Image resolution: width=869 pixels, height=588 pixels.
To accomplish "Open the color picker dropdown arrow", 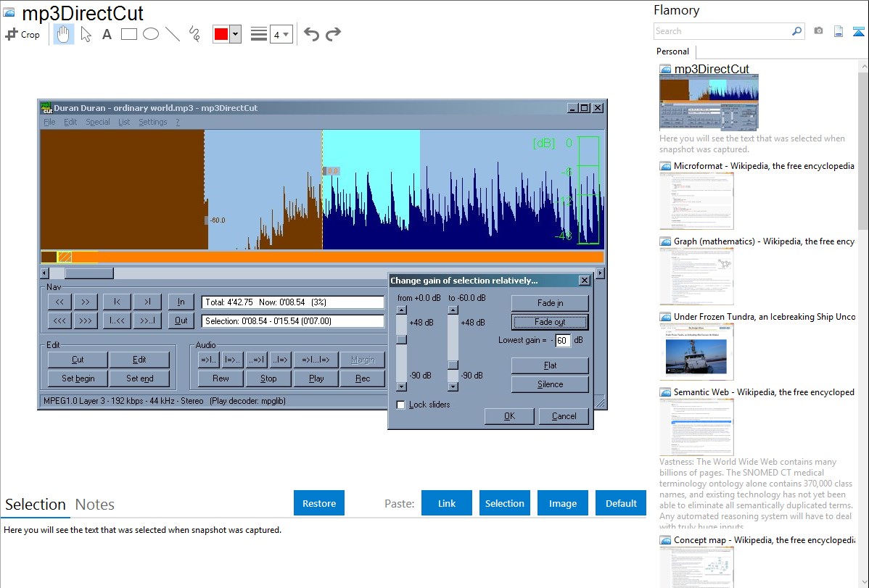I will pos(235,34).
